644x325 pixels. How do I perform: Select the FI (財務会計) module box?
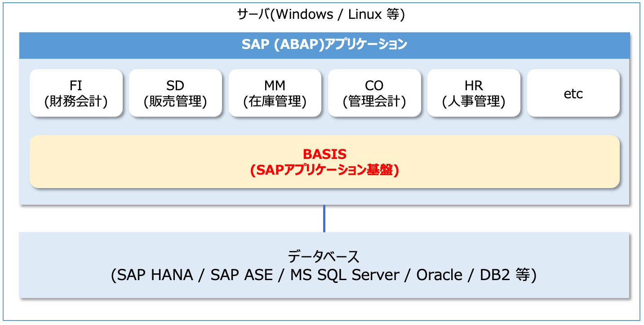pos(76,92)
